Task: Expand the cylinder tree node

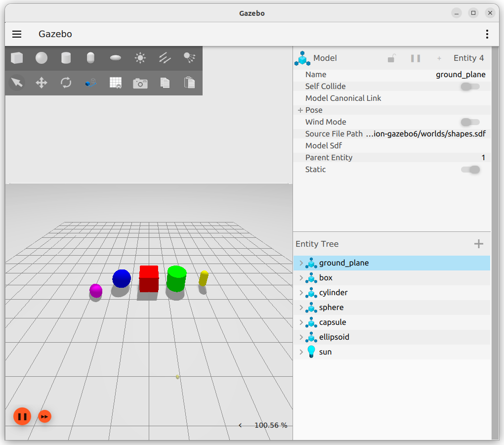Action: (301, 293)
